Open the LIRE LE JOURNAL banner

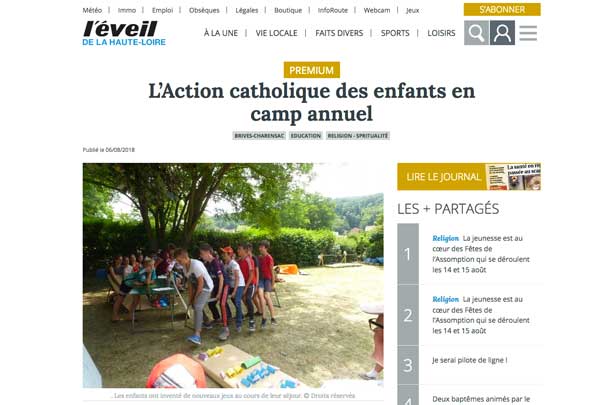[469, 176]
